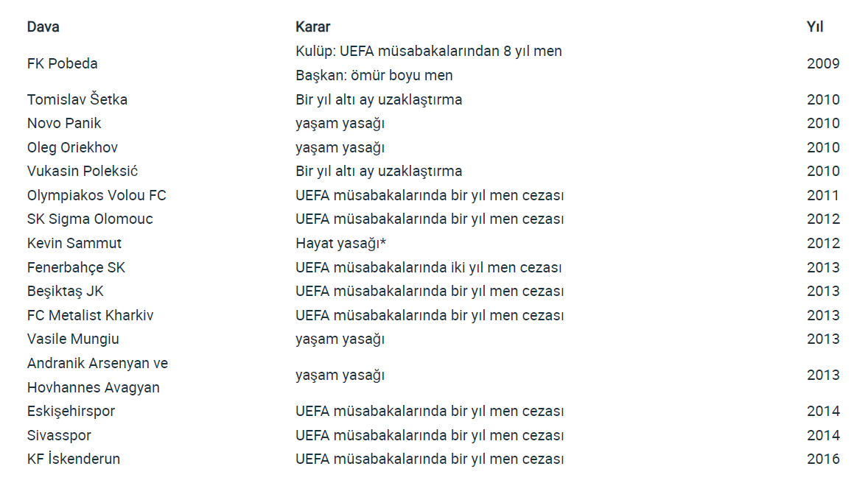
Task: Select Novo Panik in the case list
Action: click(x=64, y=123)
